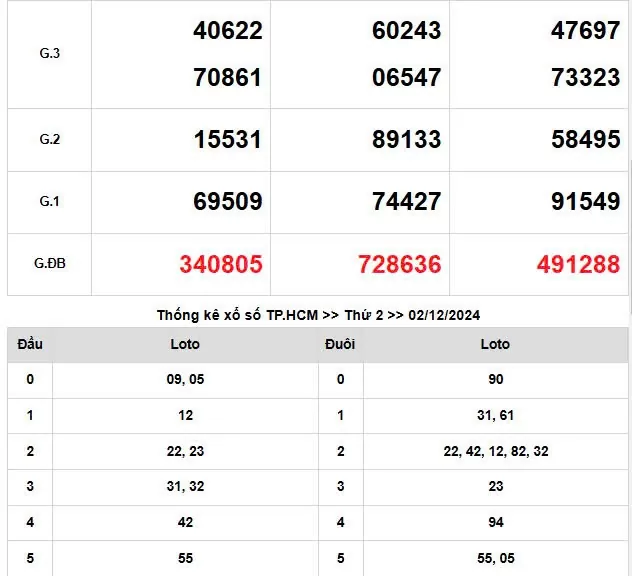Click the Đuôi row number 2
Viewport: 632px width, 576px height.
tap(341, 451)
